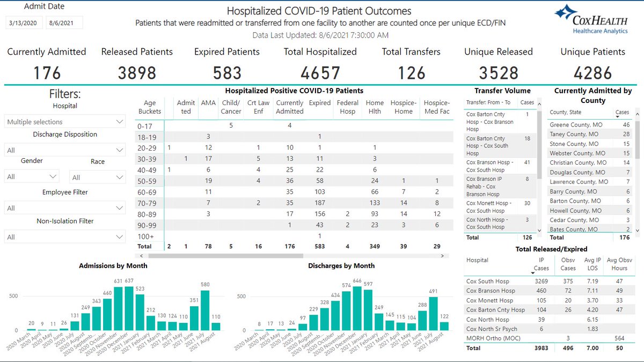
Task: Click the Hospice-Med Fac column header
Action: point(437,107)
